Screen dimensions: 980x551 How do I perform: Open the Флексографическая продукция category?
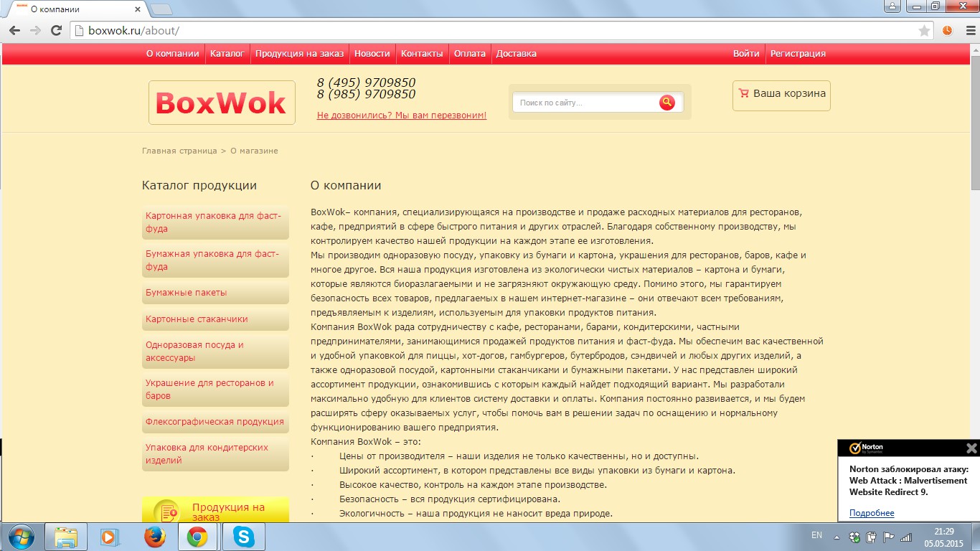coord(215,422)
